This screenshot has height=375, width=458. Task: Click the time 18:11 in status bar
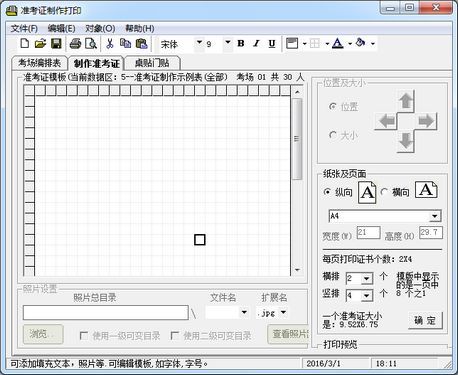pos(386,363)
